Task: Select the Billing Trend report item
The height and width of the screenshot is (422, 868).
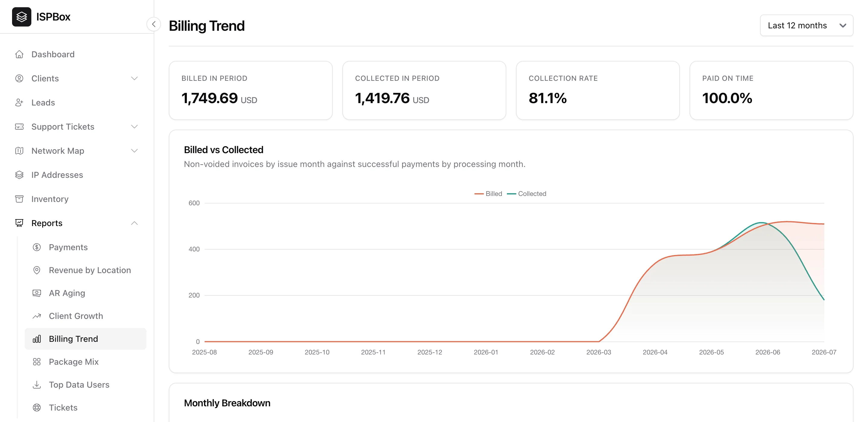Action: pyautogui.click(x=86, y=339)
